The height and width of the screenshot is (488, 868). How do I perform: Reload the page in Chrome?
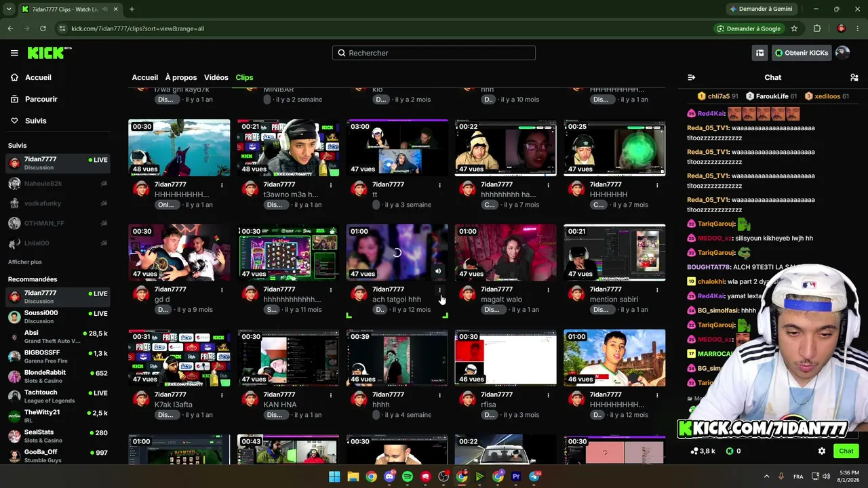(43, 28)
